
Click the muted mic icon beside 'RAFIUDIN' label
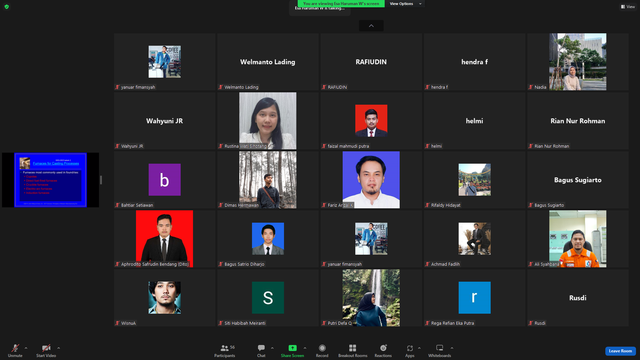(324, 87)
